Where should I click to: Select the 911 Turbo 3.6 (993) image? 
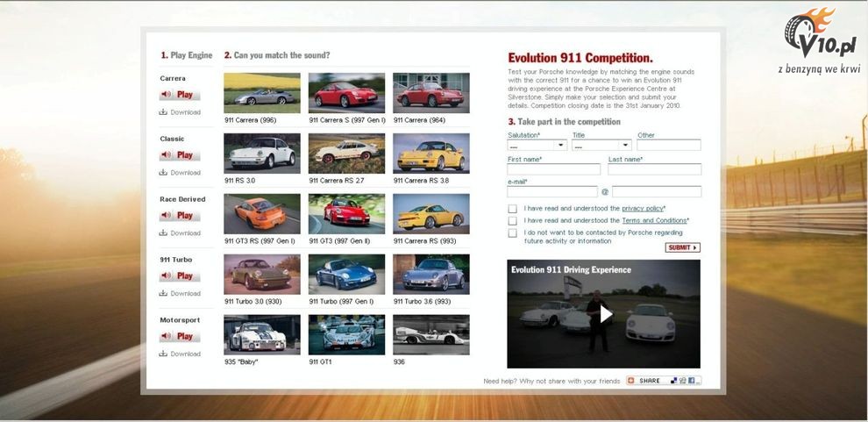click(x=431, y=274)
